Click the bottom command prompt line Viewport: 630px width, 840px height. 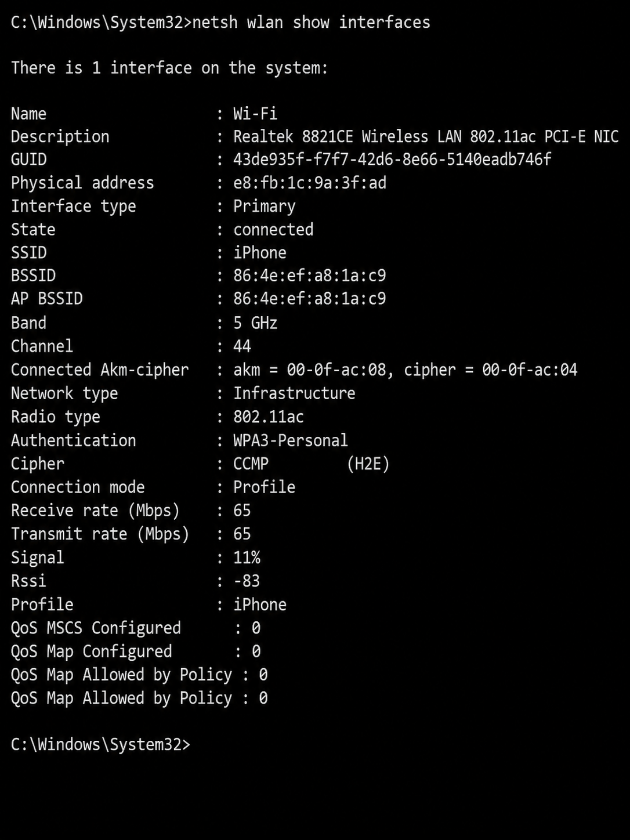[x=100, y=744]
